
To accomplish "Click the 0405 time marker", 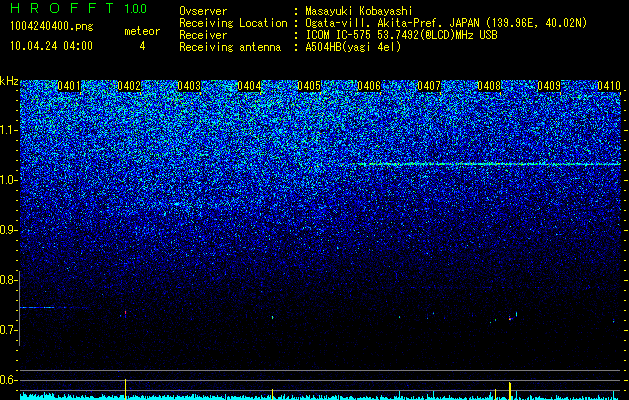I will tap(309, 86).
